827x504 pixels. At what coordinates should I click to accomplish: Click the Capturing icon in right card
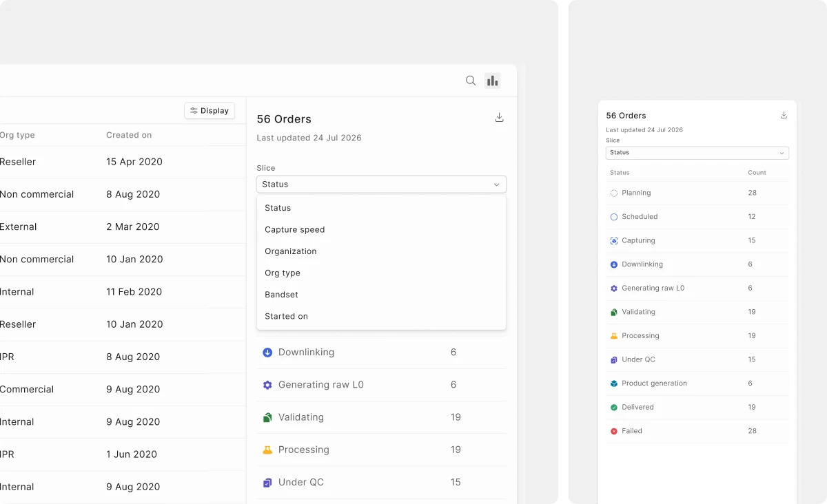[x=614, y=241]
